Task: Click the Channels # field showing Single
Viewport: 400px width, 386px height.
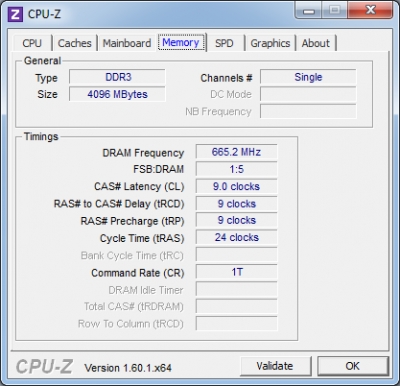Action: point(308,77)
